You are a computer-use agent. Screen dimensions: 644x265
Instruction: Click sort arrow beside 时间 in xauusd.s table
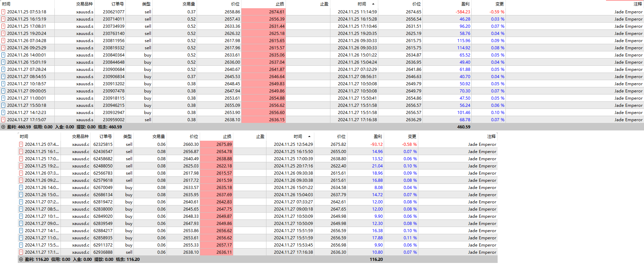coord(373,4)
